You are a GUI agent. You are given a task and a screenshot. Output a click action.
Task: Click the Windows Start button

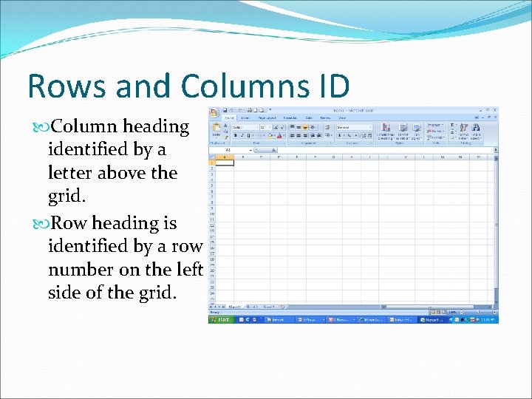click(221, 320)
